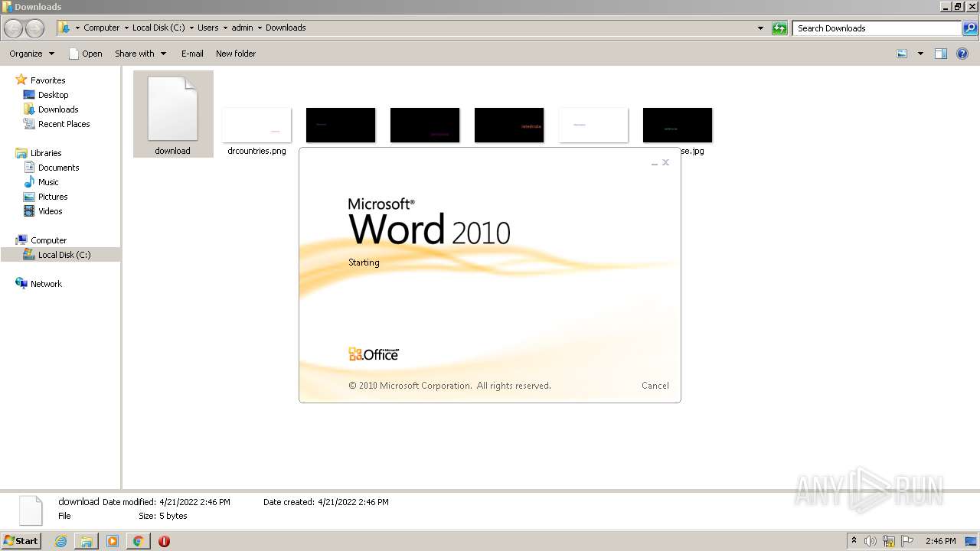Open the Share with dropdown

pyautogui.click(x=141, y=54)
